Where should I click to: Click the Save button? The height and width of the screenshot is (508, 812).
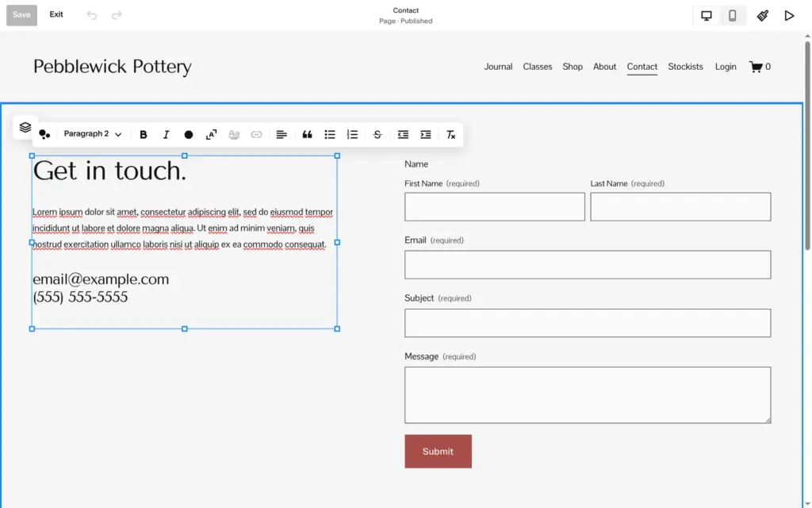tap(21, 15)
